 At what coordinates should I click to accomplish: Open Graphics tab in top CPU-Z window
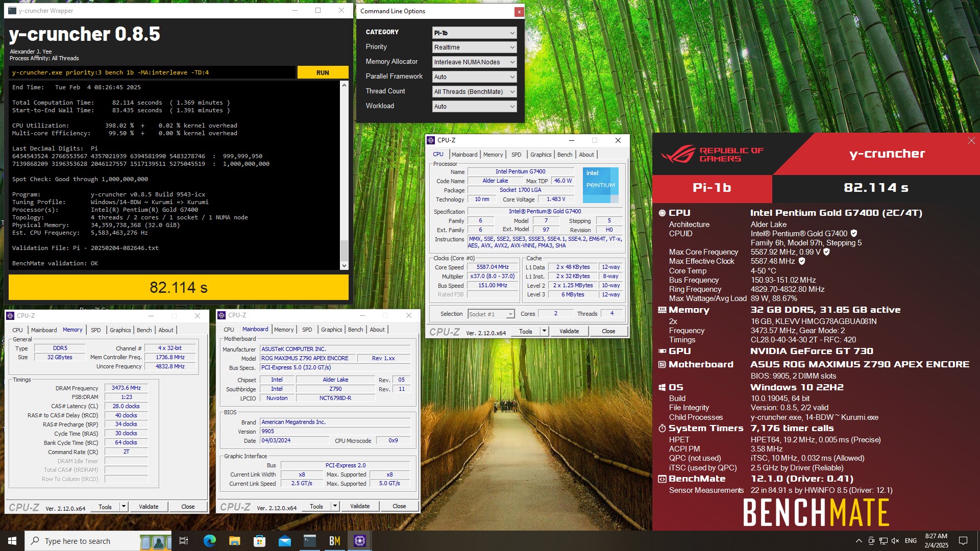(541, 155)
